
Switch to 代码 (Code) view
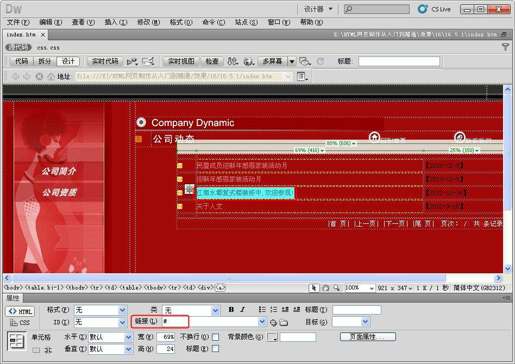tap(21, 61)
